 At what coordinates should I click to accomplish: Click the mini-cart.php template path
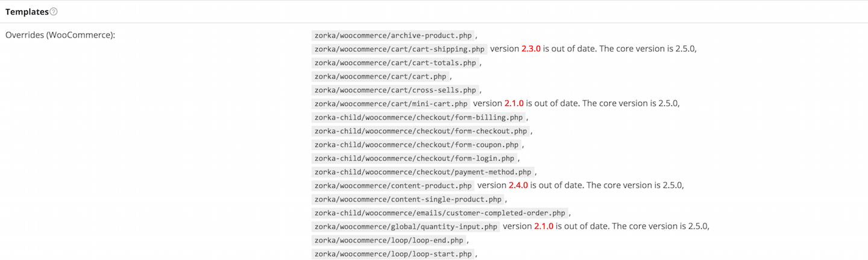pos(391,104)
